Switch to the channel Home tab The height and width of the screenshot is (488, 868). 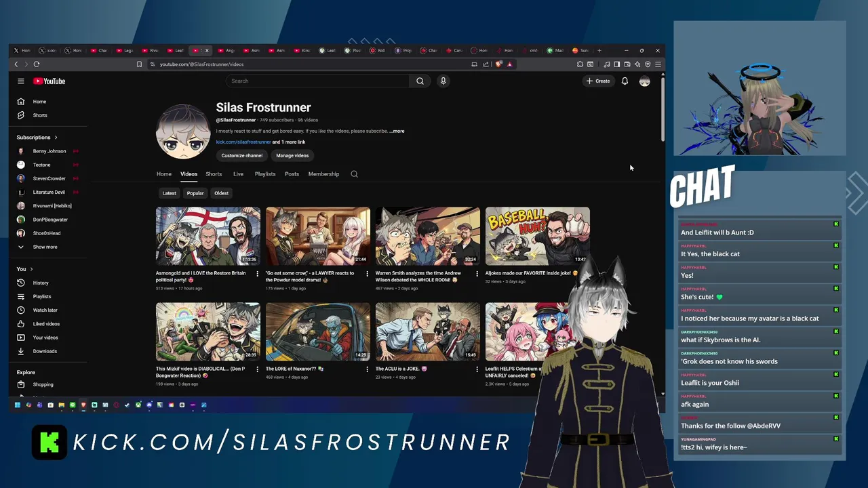[x=164, y=174]
